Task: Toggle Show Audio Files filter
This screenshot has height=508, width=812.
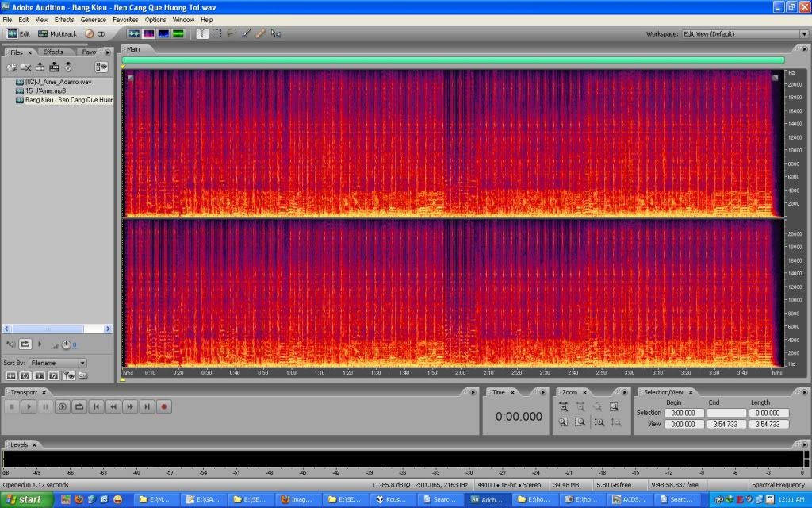Action: click(x=11, y=375)
